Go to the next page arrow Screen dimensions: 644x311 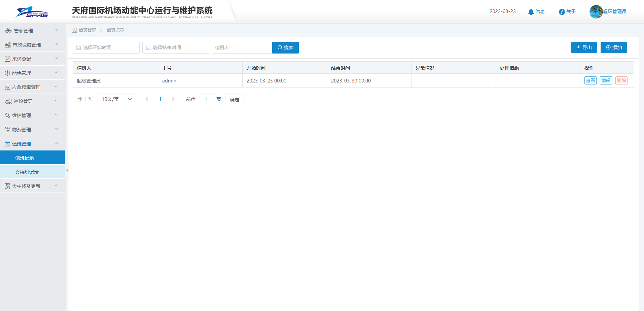tap(173, 99)
